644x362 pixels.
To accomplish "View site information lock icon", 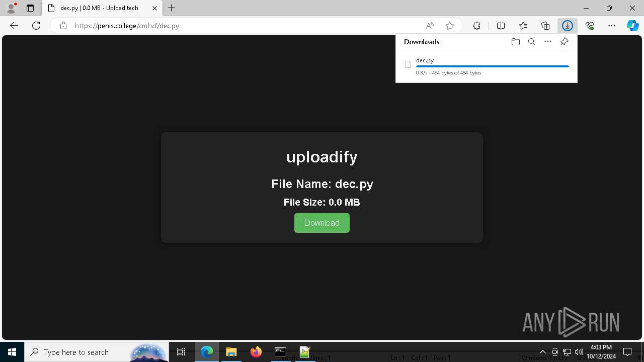I will pos(63,26).
